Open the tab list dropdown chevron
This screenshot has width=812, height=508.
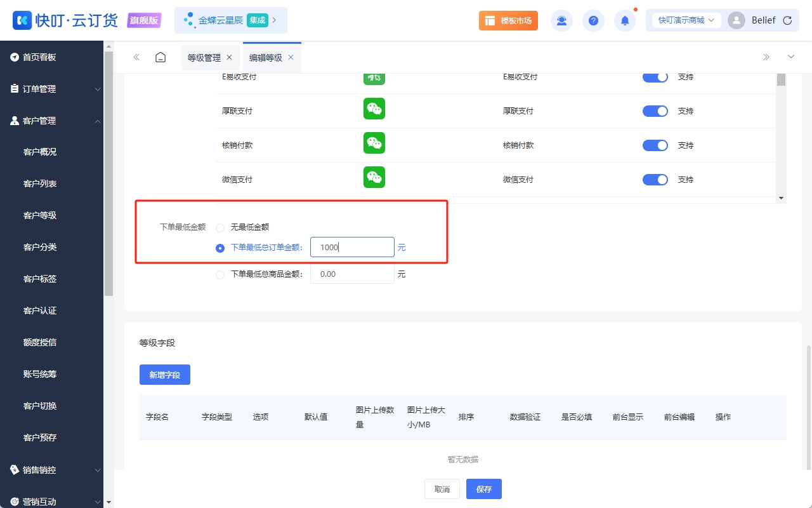[x=791, y=57]
